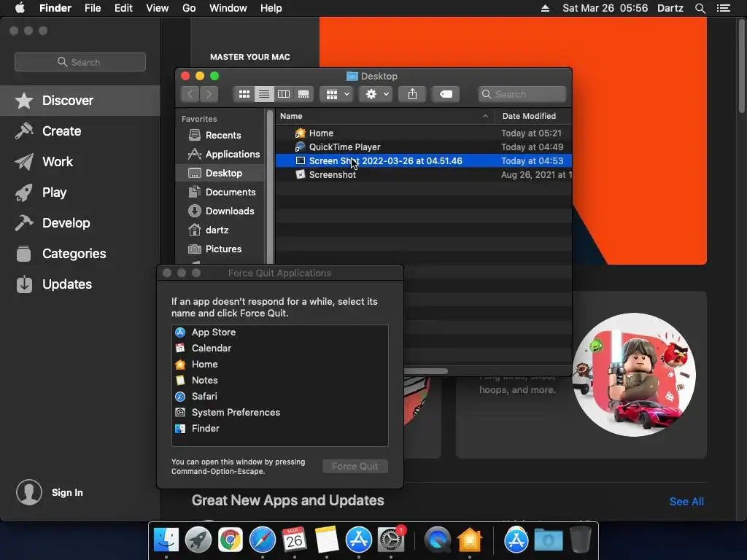Go back in Finder window
Screen dimensions: 747x560
click(x=190, y=94)
